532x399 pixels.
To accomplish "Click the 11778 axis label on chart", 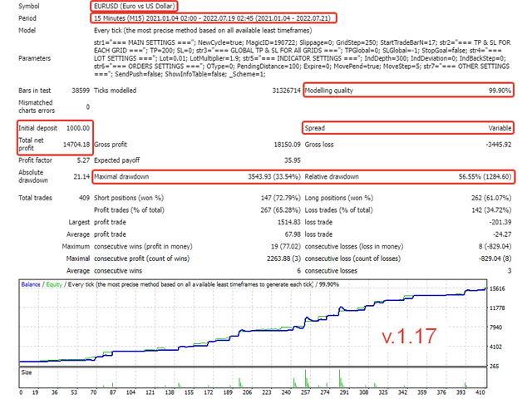I will pos(497,308).
